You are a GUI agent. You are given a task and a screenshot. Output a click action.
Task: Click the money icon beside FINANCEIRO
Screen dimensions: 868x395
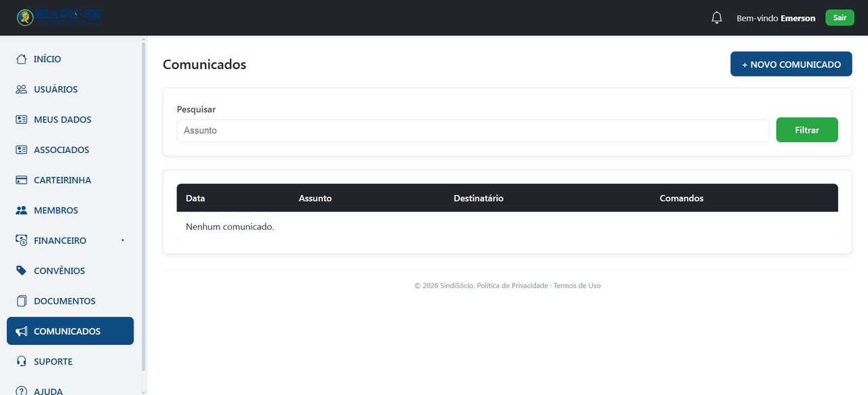tap(22, 241)
